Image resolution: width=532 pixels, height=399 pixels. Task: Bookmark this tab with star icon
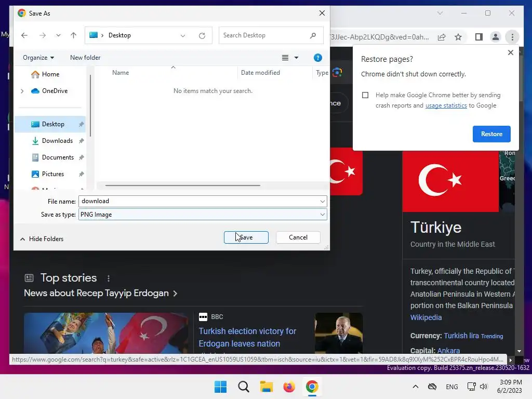pyautogui.click(x=458, y=37)
